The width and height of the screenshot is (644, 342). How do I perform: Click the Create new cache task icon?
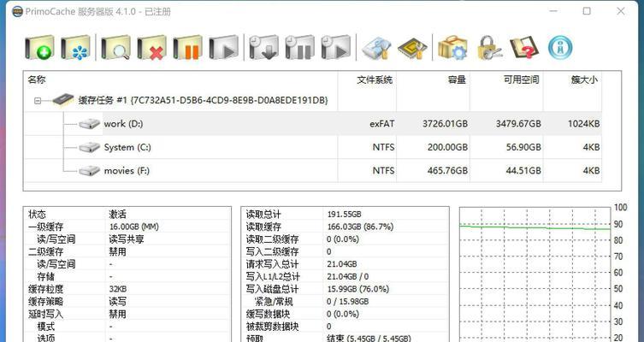(39, 48)
